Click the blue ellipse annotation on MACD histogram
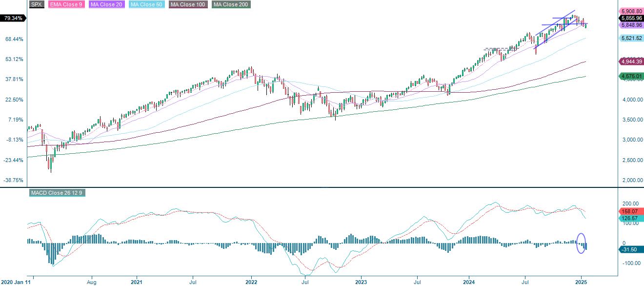 (582, 242)
